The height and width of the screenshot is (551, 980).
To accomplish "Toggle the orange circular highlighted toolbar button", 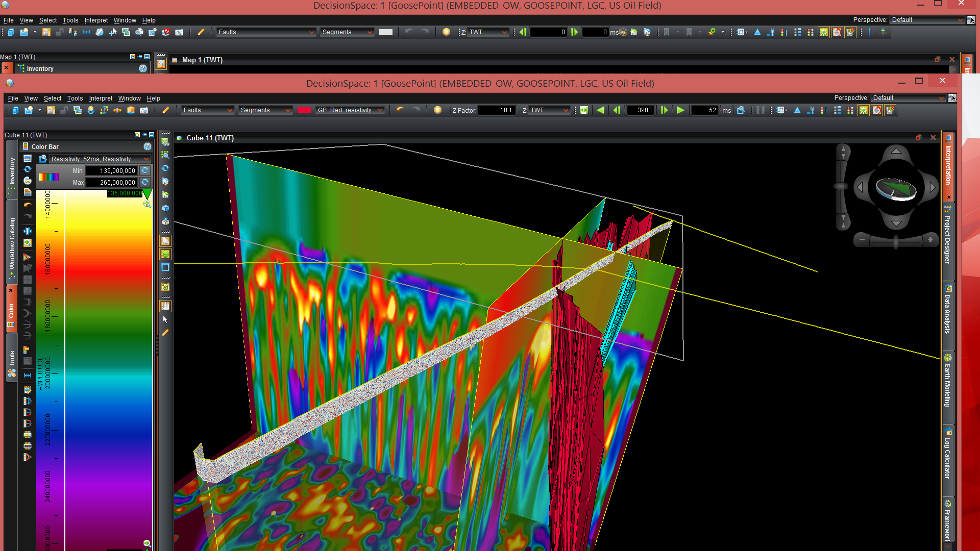I will [x=877, y=110].
